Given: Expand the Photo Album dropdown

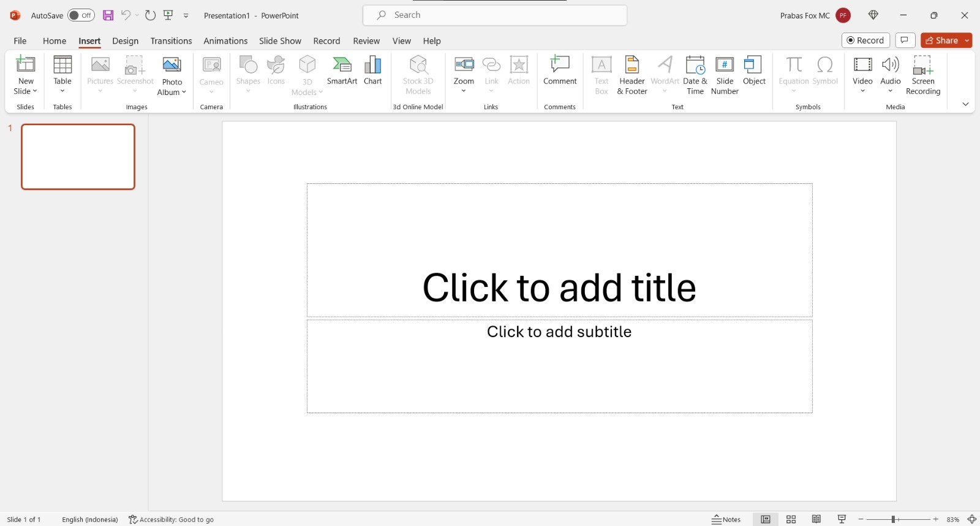Looking at the screenshot, I should click(171, 75).
